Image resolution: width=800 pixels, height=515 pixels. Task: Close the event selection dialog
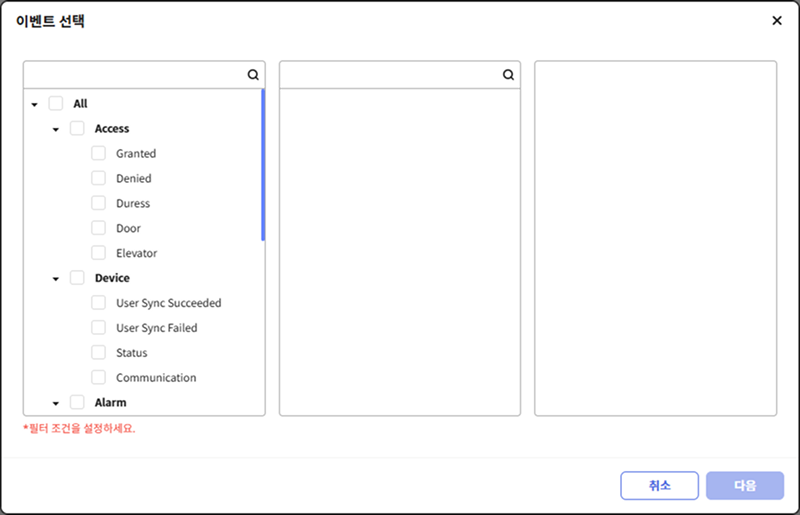click(777, 20)
